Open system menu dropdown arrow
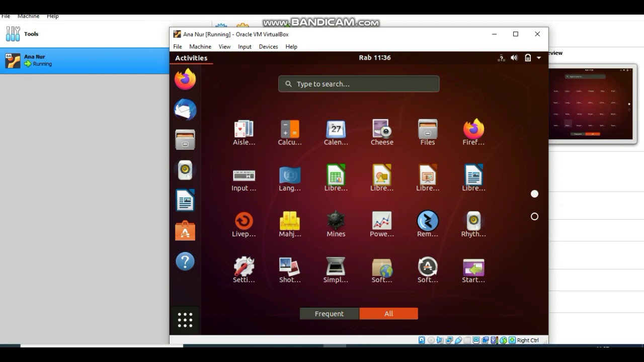The height and width of the screenshot is (362, 644). [539, 58]
